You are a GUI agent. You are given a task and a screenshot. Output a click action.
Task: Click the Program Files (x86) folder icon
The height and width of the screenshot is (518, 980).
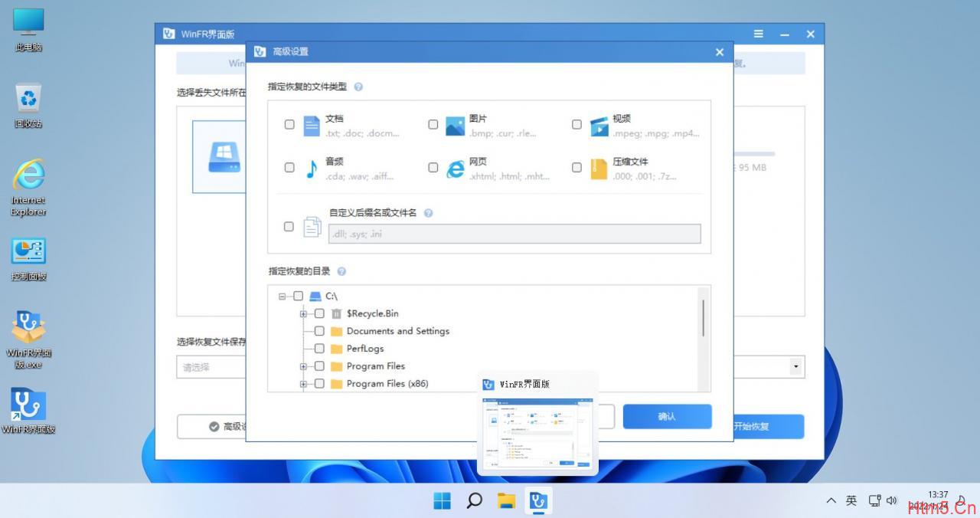point(336,384)
